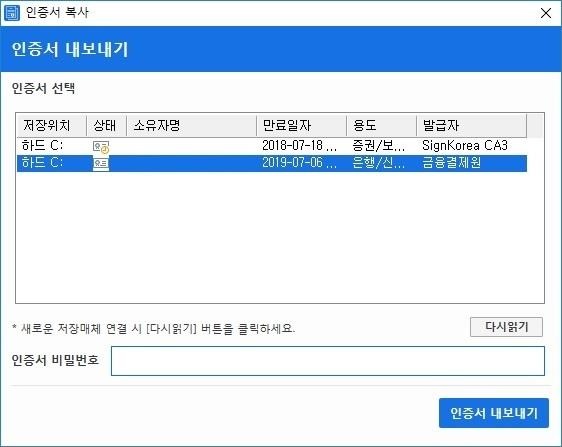
Task: Click 하드 C: in the 금융결제원 row
Action: tap(42, 163)
